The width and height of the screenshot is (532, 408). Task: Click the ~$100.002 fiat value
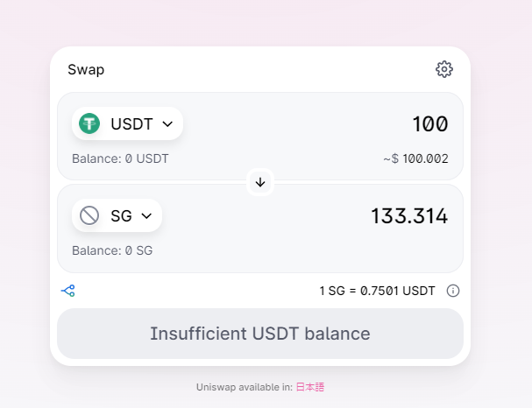pos(415,159)
